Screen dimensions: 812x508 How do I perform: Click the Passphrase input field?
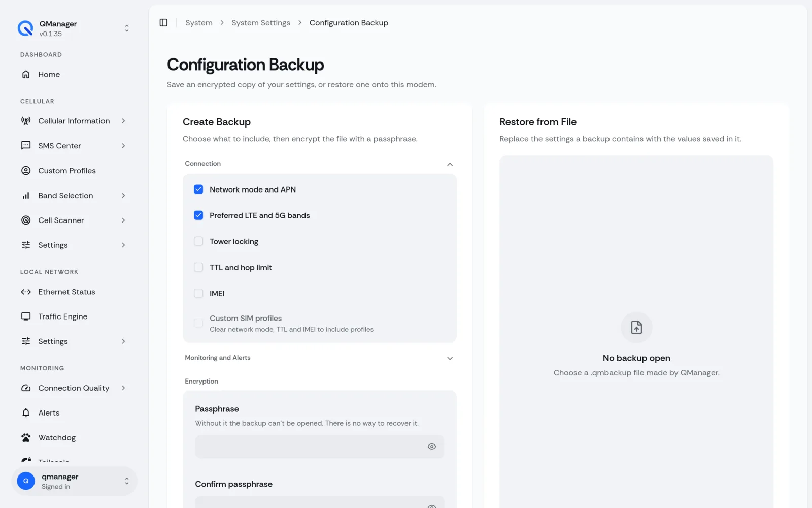click(319, 447)
